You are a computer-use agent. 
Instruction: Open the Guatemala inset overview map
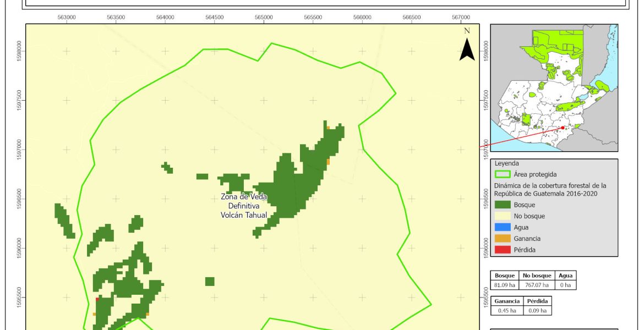coord(554,87)
